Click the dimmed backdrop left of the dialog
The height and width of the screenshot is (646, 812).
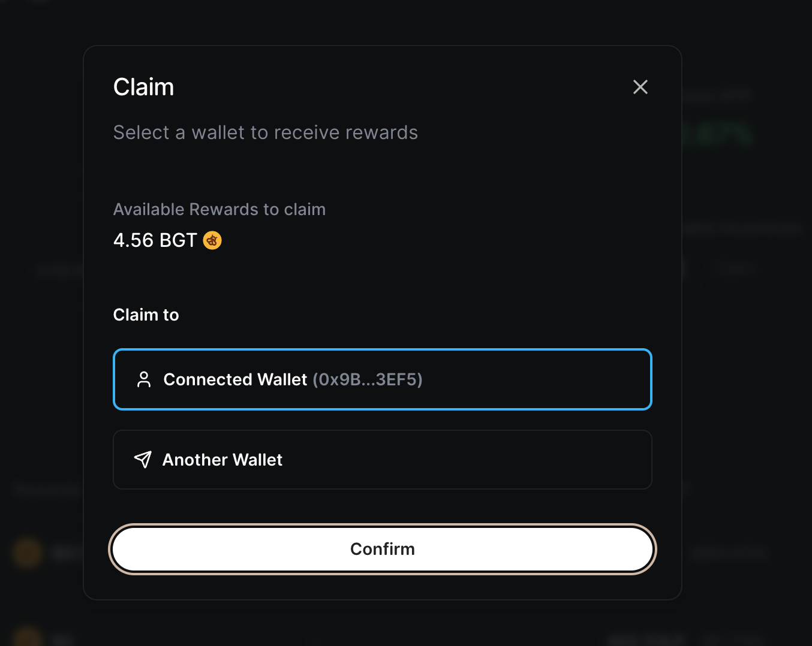click(x=41, y=360)
